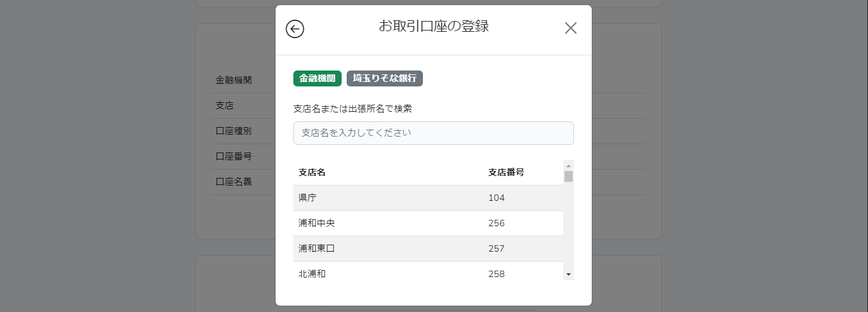This screenshot has width=868, height=312.
Task: Click the branch list scrollbar up arrow
Action: 568,165
